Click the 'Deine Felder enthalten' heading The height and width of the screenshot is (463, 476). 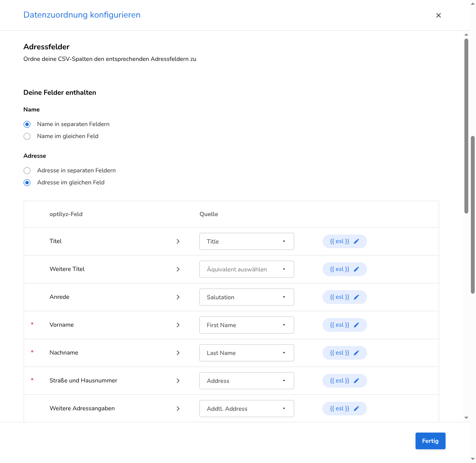tap(60, 93)
